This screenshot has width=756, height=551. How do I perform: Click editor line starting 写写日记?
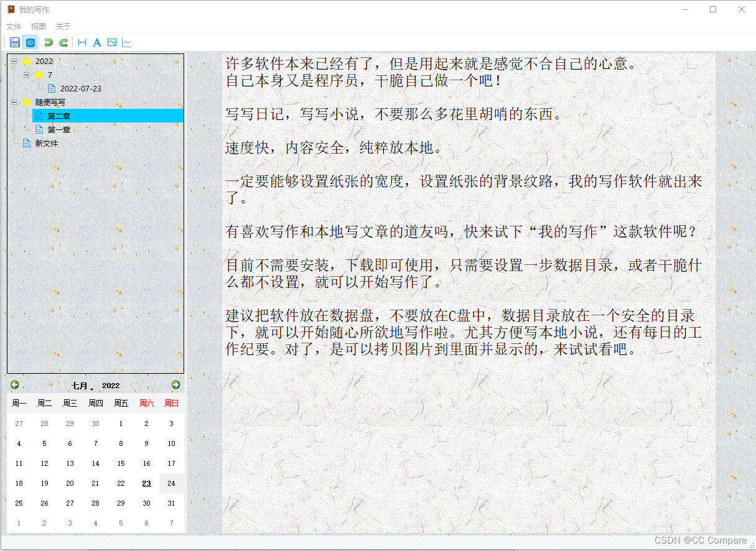(x=394, y=114)
